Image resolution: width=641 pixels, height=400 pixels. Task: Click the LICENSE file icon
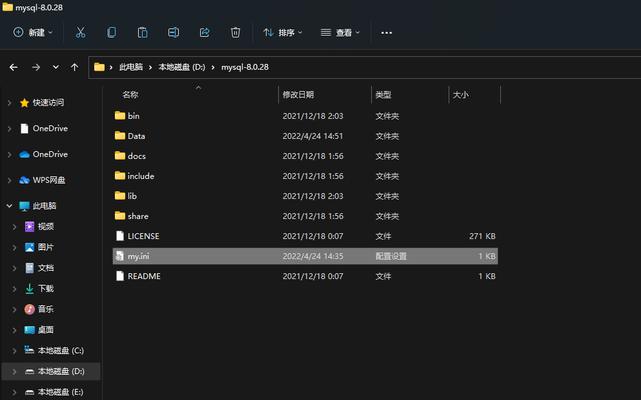click(x=119, y=236)
